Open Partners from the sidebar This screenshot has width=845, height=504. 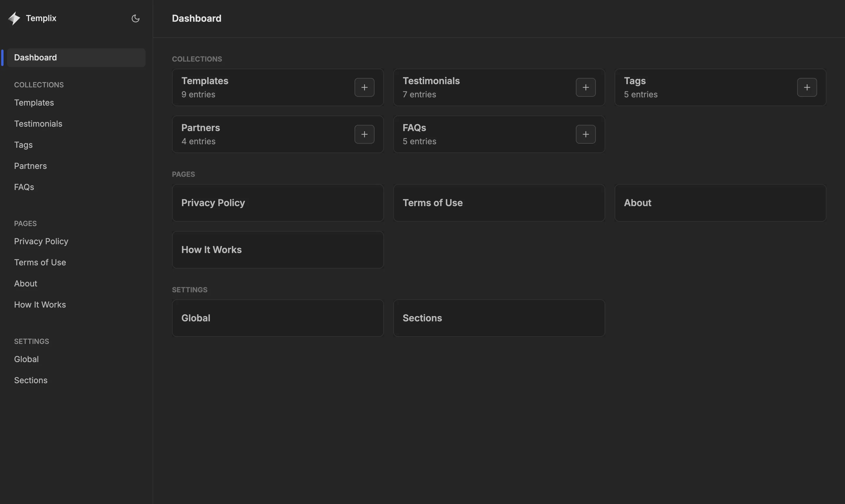click(30, 166)
